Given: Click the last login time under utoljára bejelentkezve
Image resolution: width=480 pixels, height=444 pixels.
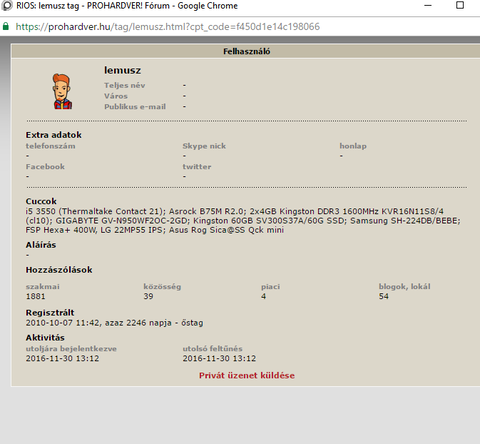Looking at the screenshot, I should [63, 359].
